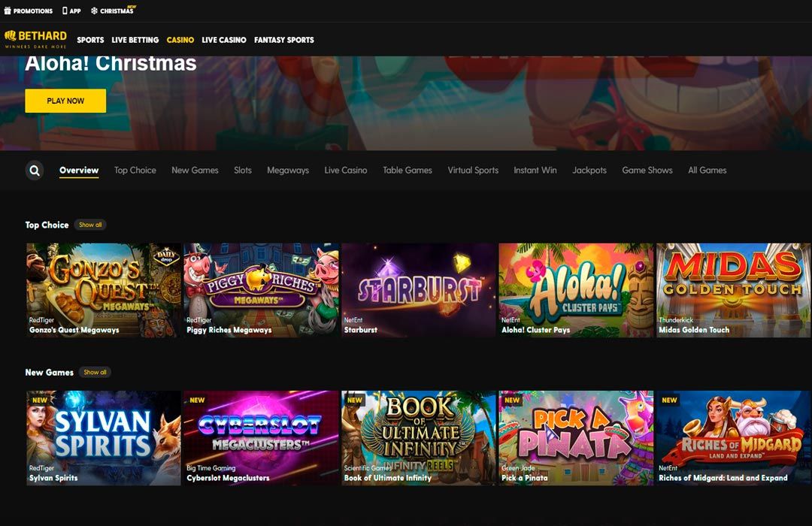Open Fantasy Sports from main navigation
This screenshot has width=812, height=526.
pos(283,40)
